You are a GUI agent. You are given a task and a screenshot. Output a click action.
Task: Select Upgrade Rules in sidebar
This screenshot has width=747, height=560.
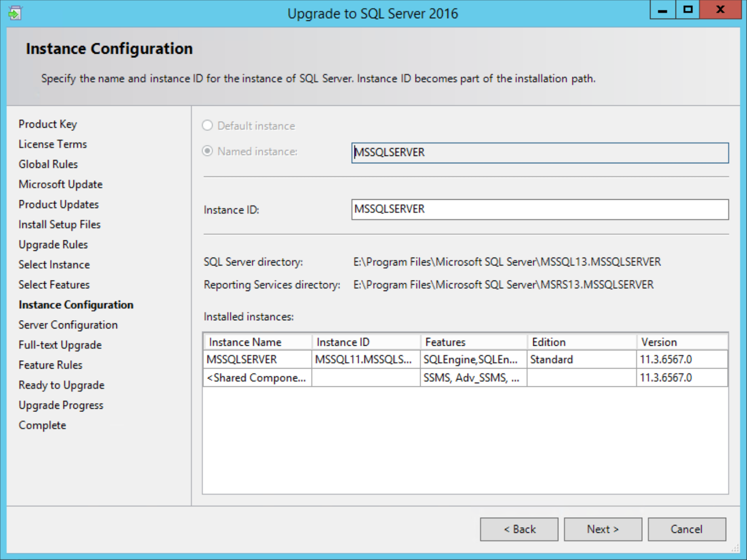[x=53, y=245]
